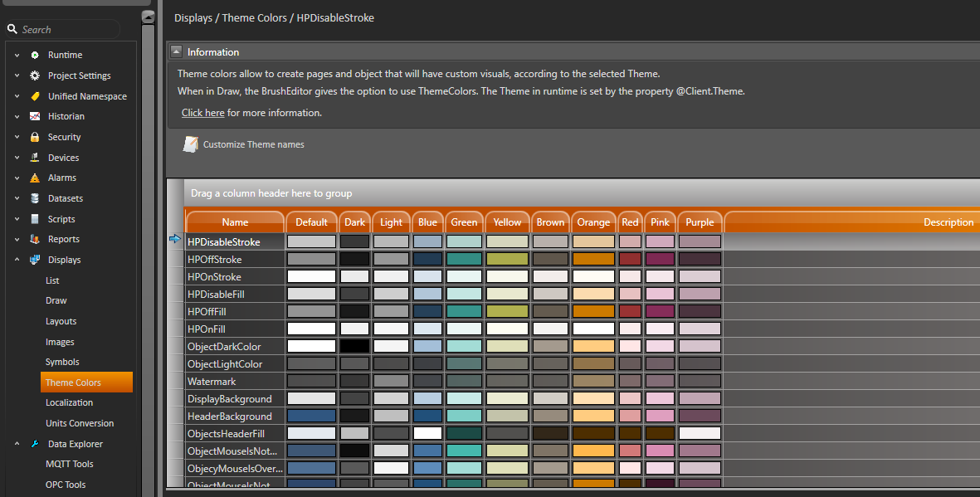The height and width of the screenshot is (497, 980).
Task: Click the Data Explorer tool icon
Action: click(35, 444)
